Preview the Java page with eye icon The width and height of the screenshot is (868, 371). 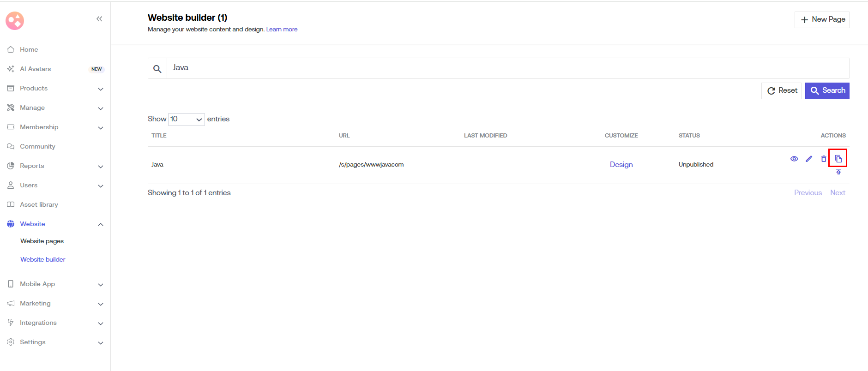(x=794, y=159)
